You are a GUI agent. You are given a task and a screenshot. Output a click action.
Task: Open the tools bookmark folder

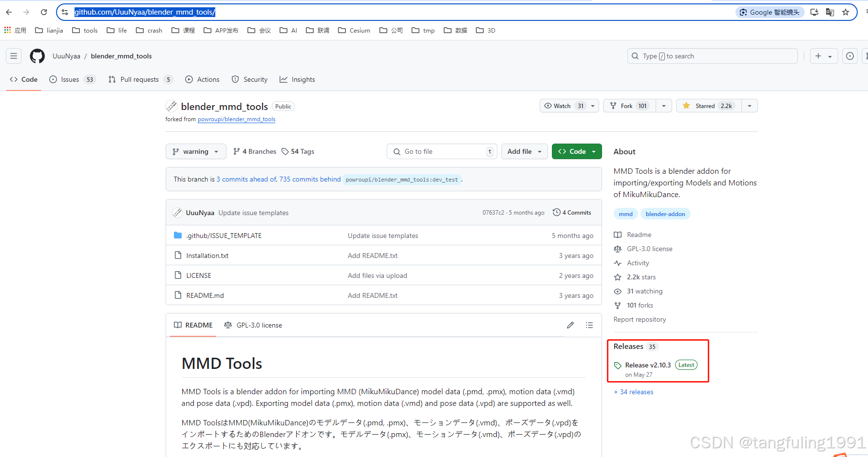(x=85, y=30)
